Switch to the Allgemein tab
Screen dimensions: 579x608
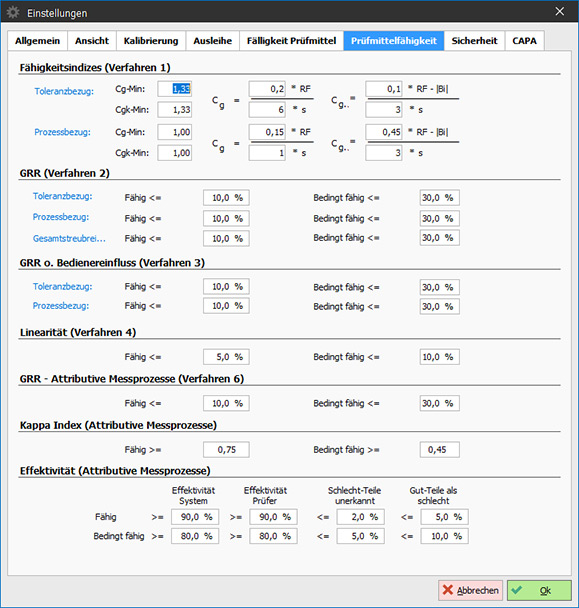pyautogui.click(x=38, y=41)
